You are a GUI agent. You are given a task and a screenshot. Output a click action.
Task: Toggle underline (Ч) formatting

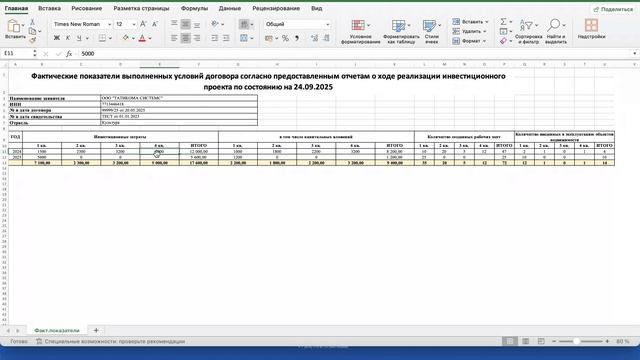[79, 38]
